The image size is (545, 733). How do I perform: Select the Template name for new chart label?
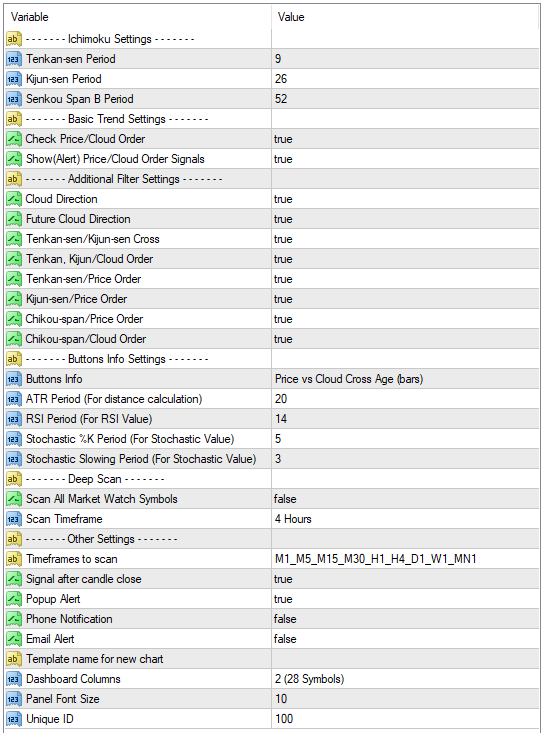tap(95, 659)
